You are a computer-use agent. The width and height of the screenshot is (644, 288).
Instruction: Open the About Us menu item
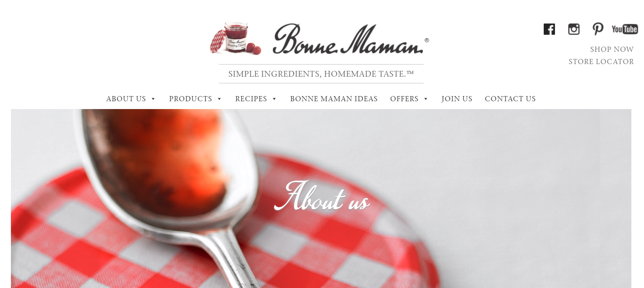coord(126,99)
